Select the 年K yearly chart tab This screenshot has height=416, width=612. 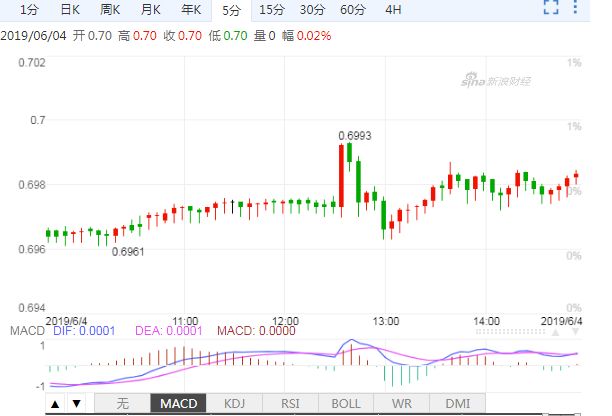[x=191, y=10]
